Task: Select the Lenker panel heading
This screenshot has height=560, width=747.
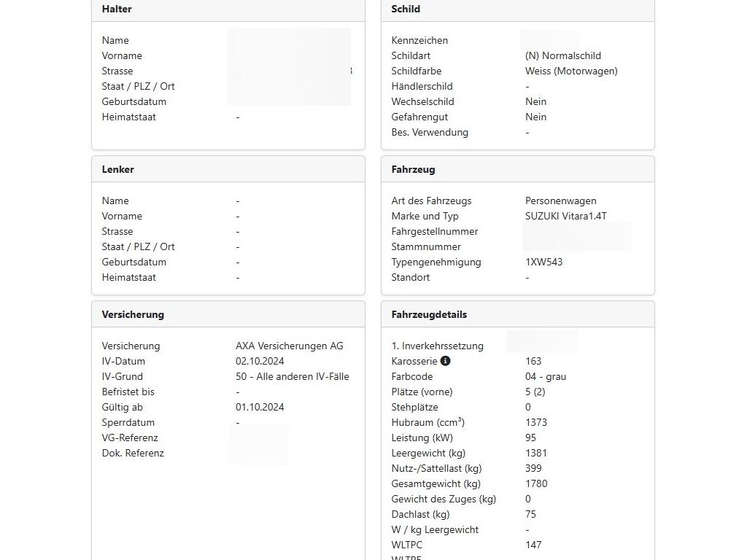Action: point(118,169)
